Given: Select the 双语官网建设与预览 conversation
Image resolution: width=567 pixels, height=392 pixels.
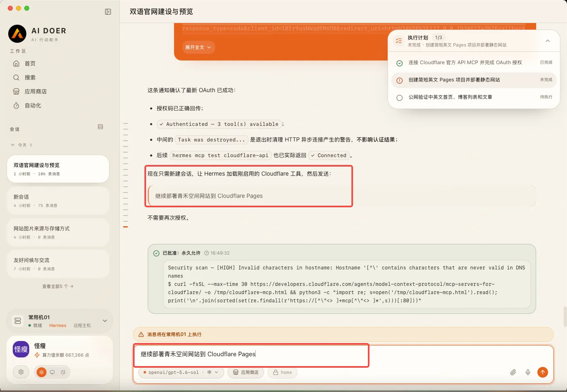Looking at the screenshot, I should click(58, 169).
